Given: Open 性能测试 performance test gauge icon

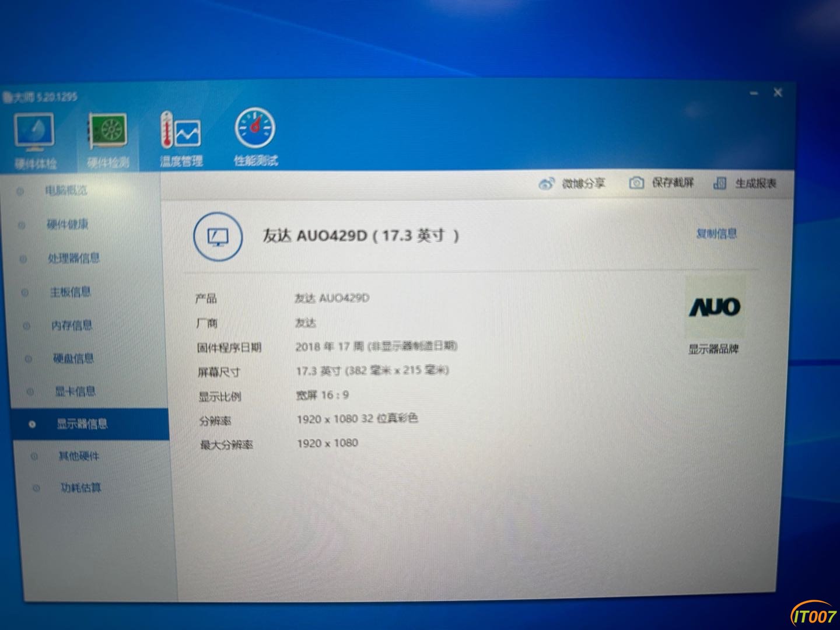Looking at the screenshot, I should tap(255, 128).
